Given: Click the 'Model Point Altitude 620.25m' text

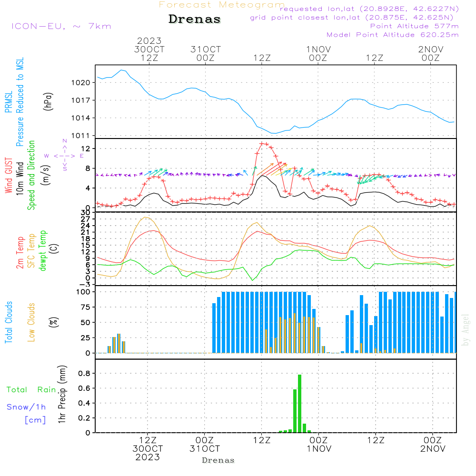Looking at the screenshot, I should [393, 35].
